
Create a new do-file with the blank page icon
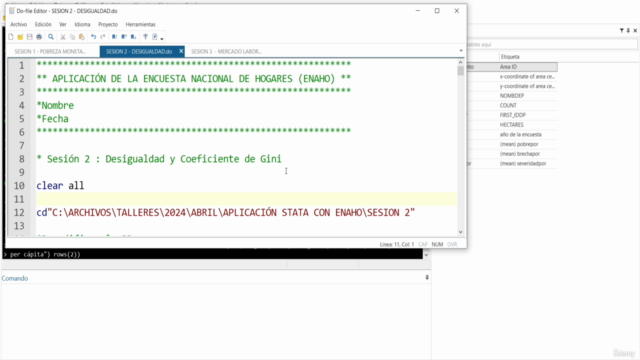pyautogui.click(x=11, y=37)
